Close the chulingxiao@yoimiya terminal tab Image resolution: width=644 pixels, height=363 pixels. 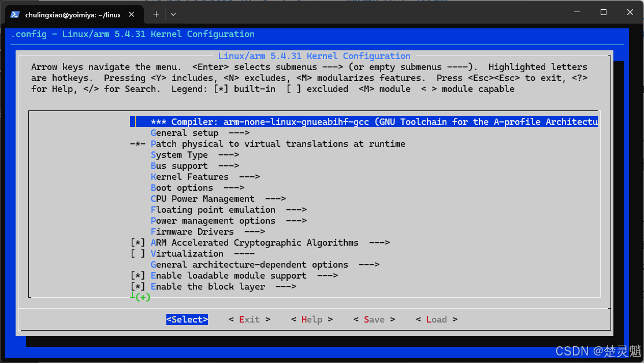pyautogui.click(x=132, y=14)
